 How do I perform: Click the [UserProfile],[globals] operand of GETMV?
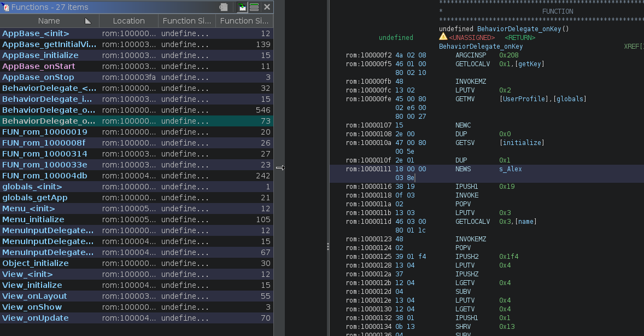[x=542, y=99]
